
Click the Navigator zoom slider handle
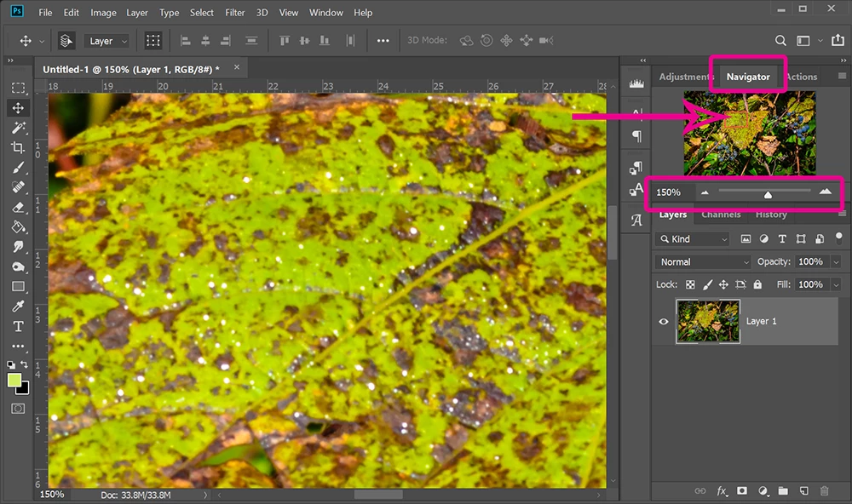pos(768,194)
